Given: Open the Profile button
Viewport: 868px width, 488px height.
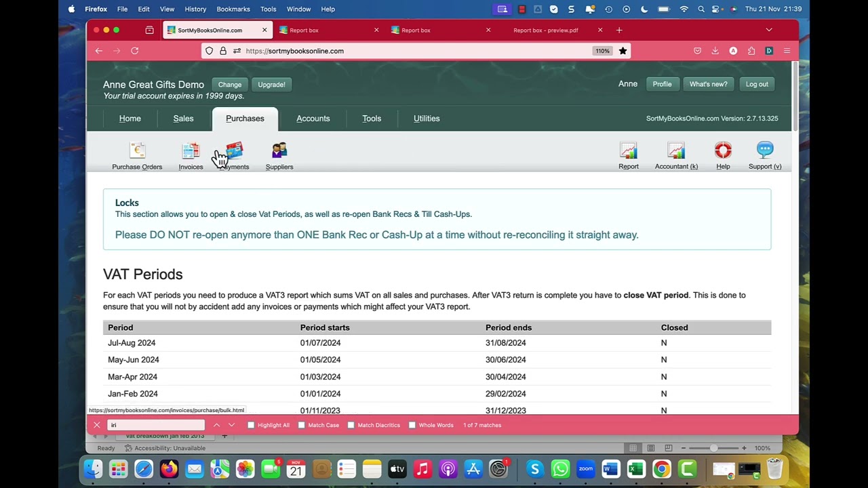Looking at the screenshot, I should tap(662, 84).
